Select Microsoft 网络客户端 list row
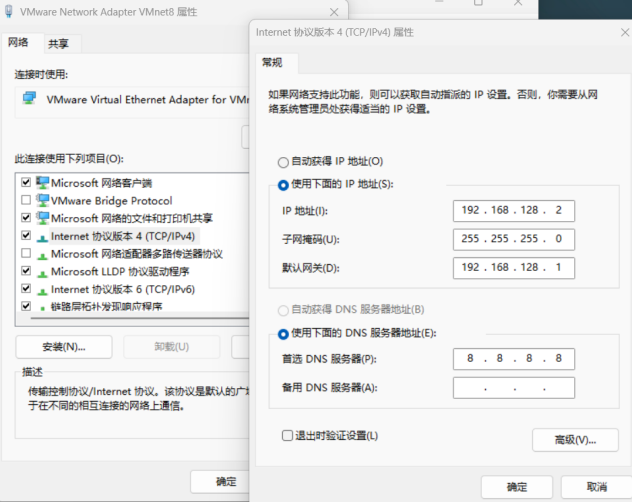This screenshot has width=632, height=502. point(102,183)
